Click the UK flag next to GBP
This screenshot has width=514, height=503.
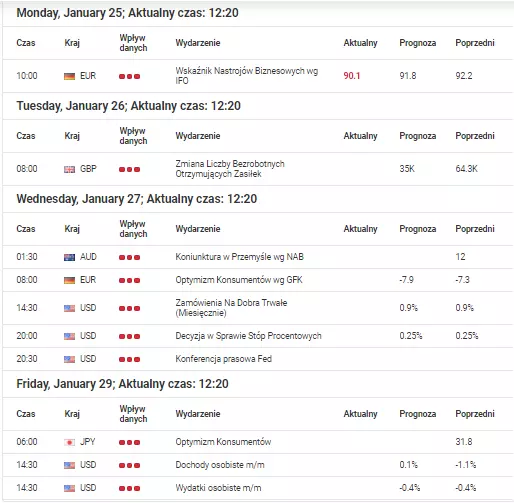(x=69, y=169)
